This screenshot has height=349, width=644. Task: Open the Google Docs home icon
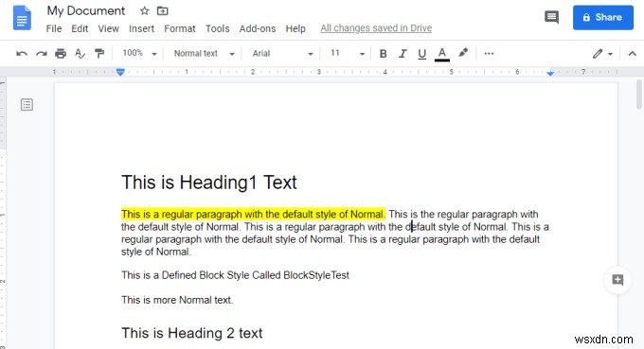click(22, 18)
